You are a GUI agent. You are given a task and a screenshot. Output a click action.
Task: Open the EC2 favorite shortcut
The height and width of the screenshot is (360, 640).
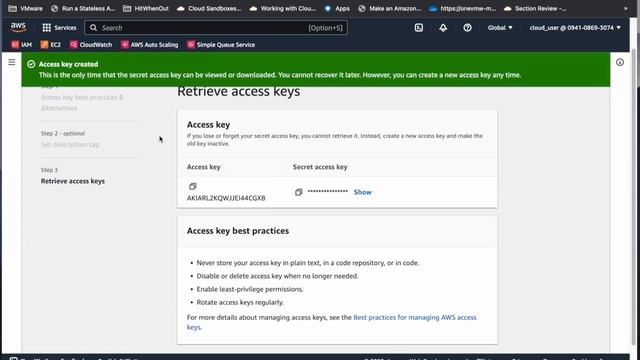tap(51, 44)
